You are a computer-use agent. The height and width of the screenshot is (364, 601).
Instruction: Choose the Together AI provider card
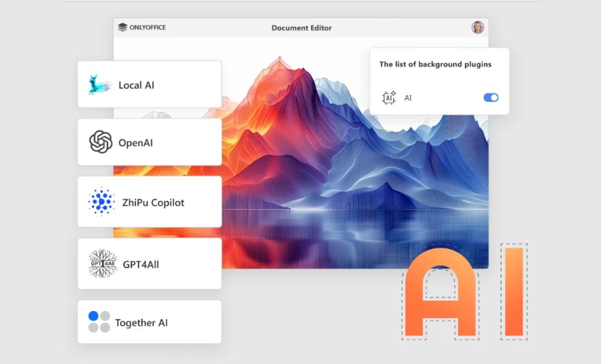(x=149, y=322)
